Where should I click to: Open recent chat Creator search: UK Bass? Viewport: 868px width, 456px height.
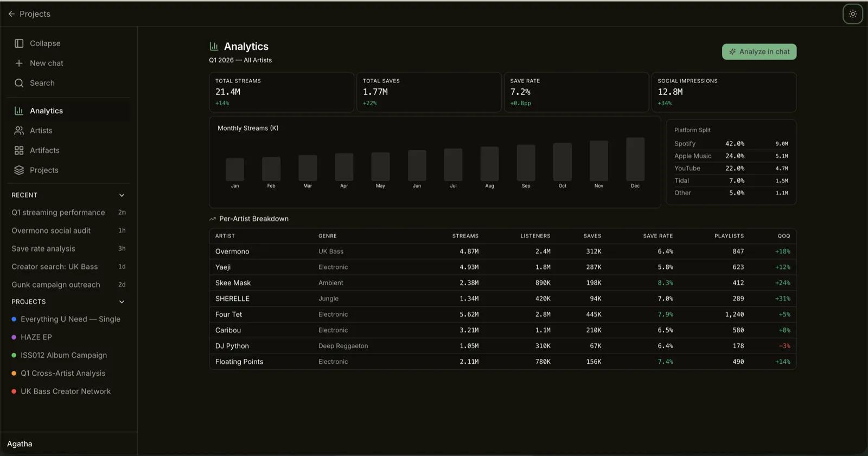pos(69,267)
